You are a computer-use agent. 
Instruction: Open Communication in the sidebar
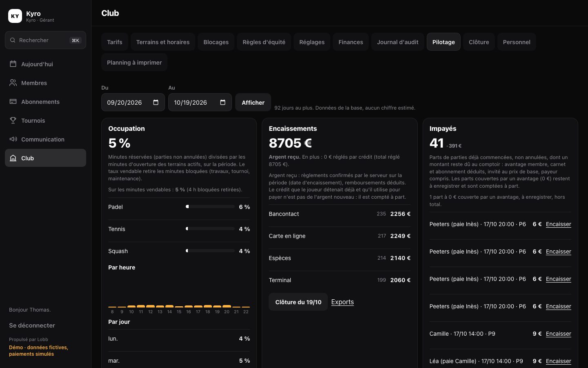tap(45, 139)
